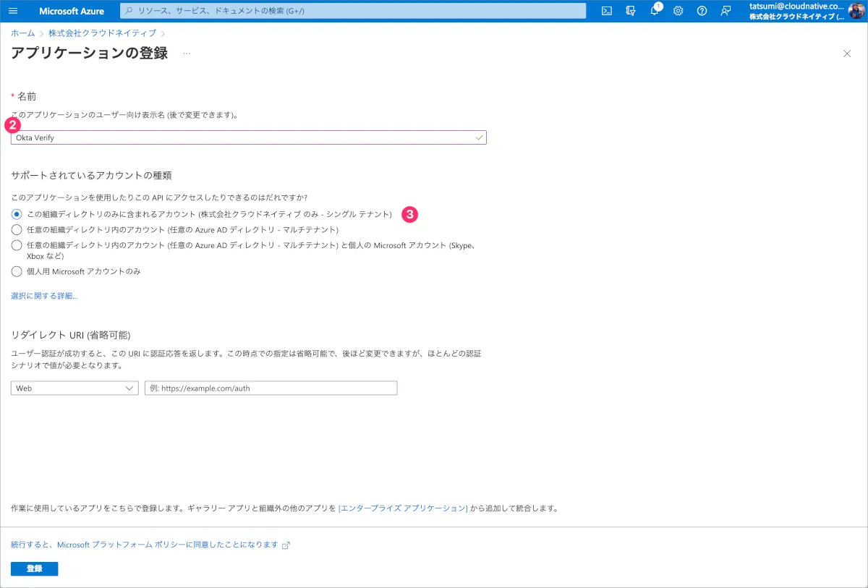The image size is (868, 588).
Task: Open the Azure portal hamburger menu
Action: point(12,11)
